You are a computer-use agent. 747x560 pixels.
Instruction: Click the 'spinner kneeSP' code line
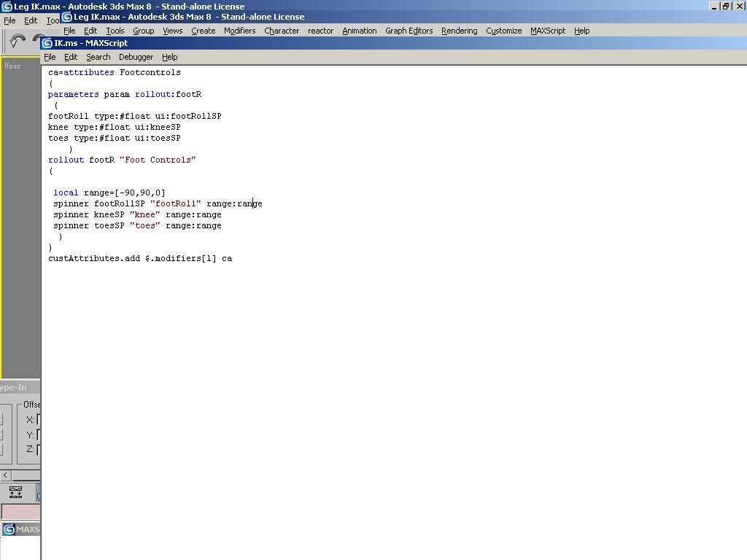pyautogui.click(x=137, y=215)
